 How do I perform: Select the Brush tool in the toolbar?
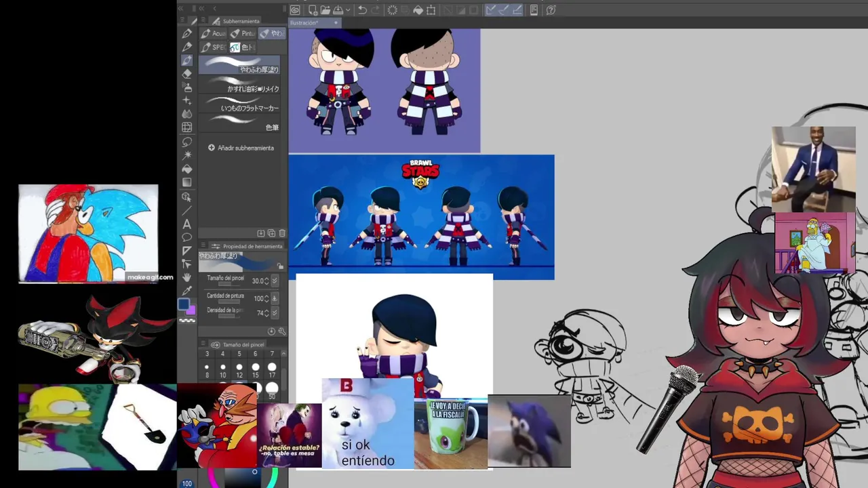pyautogui.click(x=186, y=61)
